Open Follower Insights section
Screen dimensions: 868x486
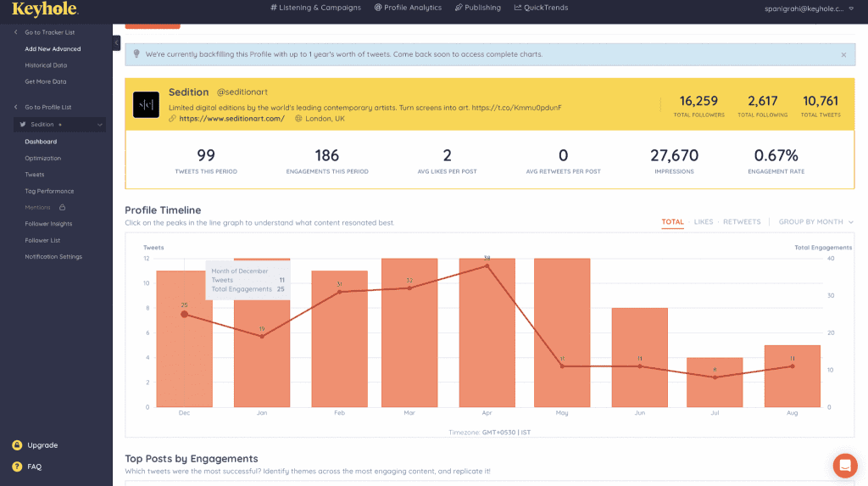pos(48,224)
